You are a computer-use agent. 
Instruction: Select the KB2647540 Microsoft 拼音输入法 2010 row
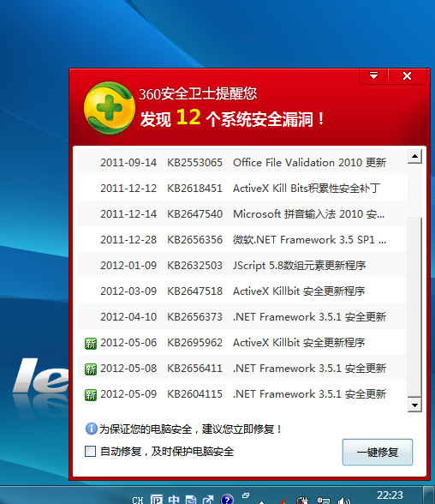(x=241, y=213)
